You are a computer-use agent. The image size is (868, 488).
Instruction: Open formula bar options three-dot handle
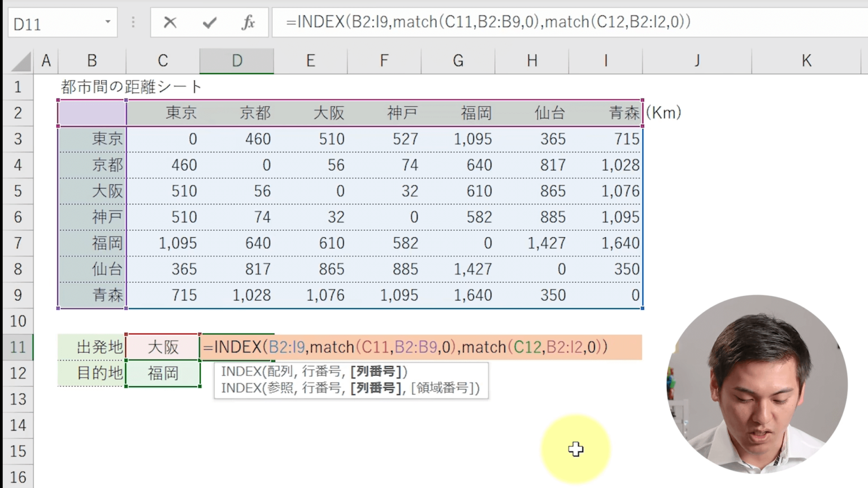pos(133,22)
